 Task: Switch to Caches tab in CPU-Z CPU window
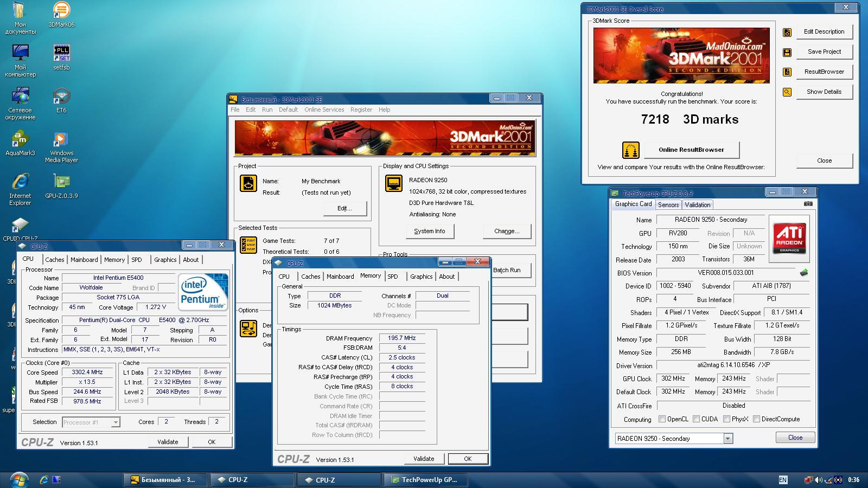[x=54, y=260]
